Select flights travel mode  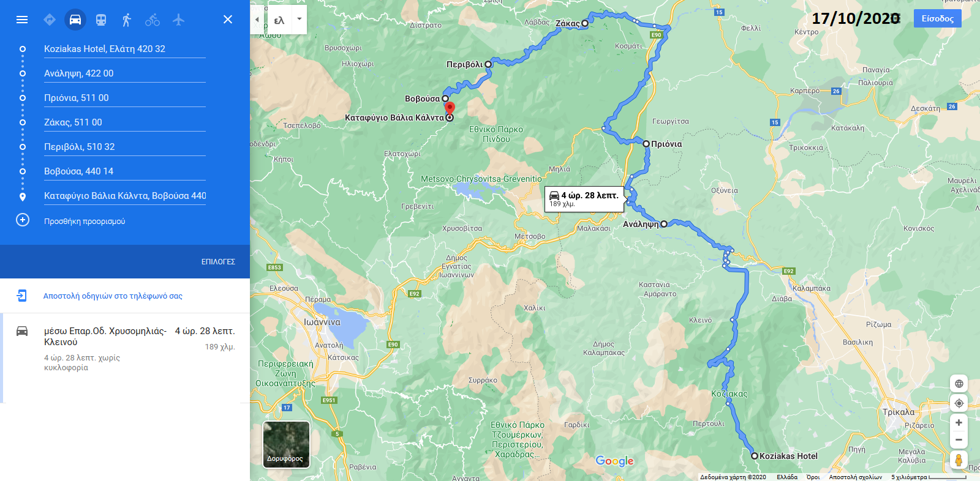tap(178, 20)
